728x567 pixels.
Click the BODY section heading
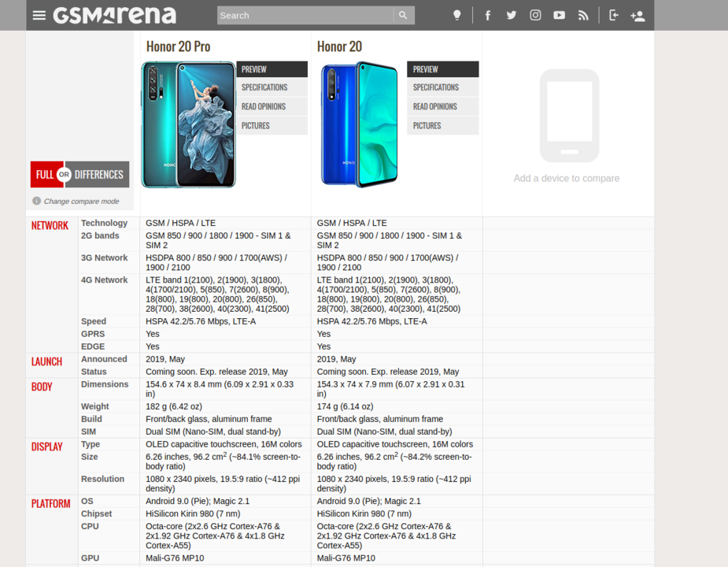pyautogui.click(x=42, y=387)
